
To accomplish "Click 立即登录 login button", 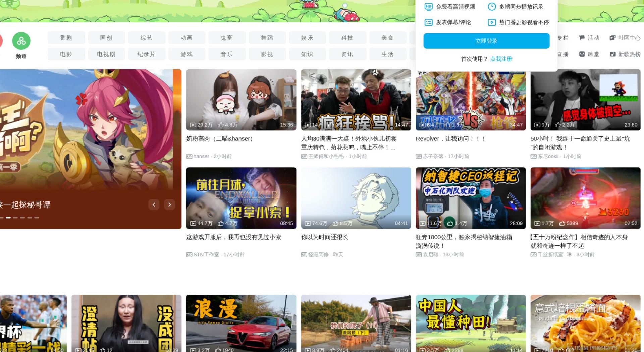I will coord(486,41).
